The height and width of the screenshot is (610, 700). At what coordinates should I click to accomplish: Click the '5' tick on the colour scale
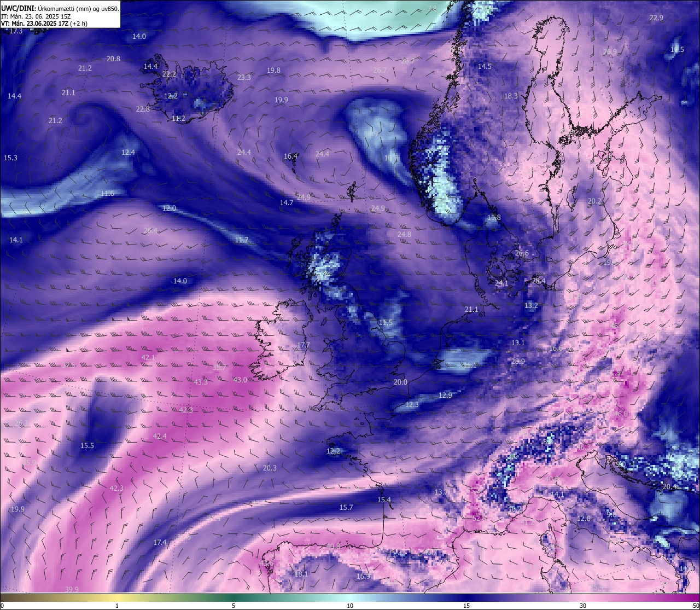(234, 606)
